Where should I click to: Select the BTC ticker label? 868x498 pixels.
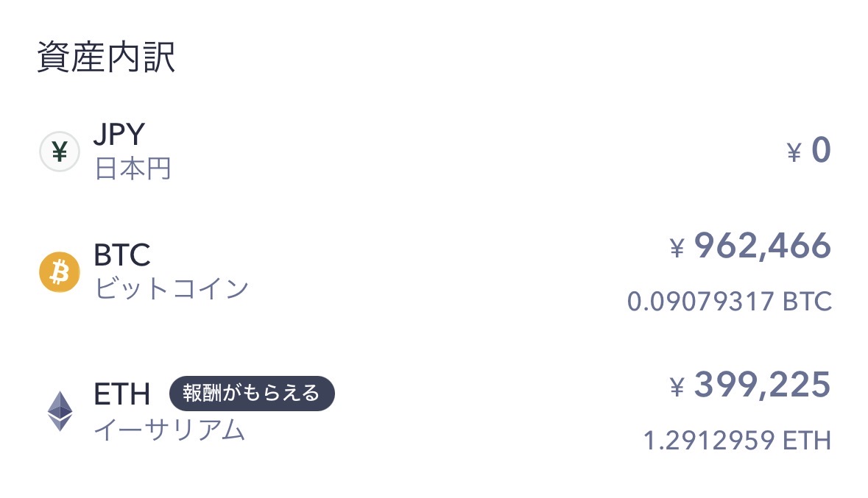tap(122, 255)
